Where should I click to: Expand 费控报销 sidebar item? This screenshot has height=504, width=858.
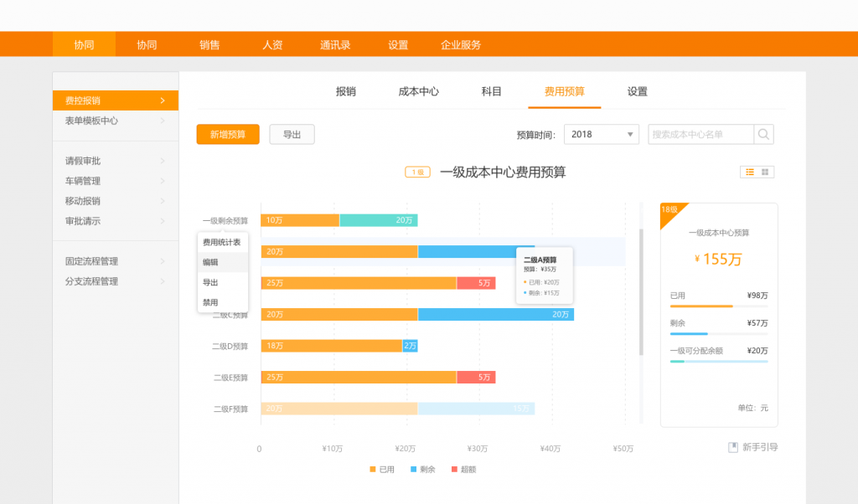pos(115,100)
